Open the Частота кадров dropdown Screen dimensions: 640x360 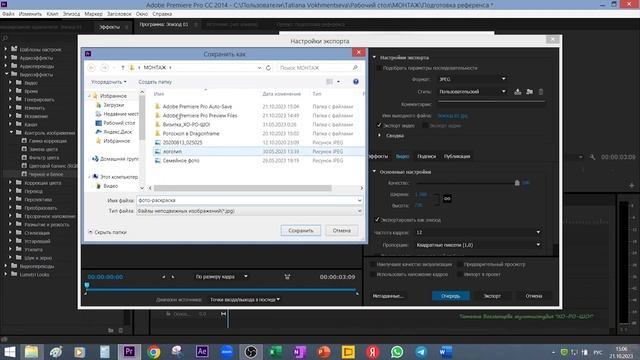[x=478, y=232]
